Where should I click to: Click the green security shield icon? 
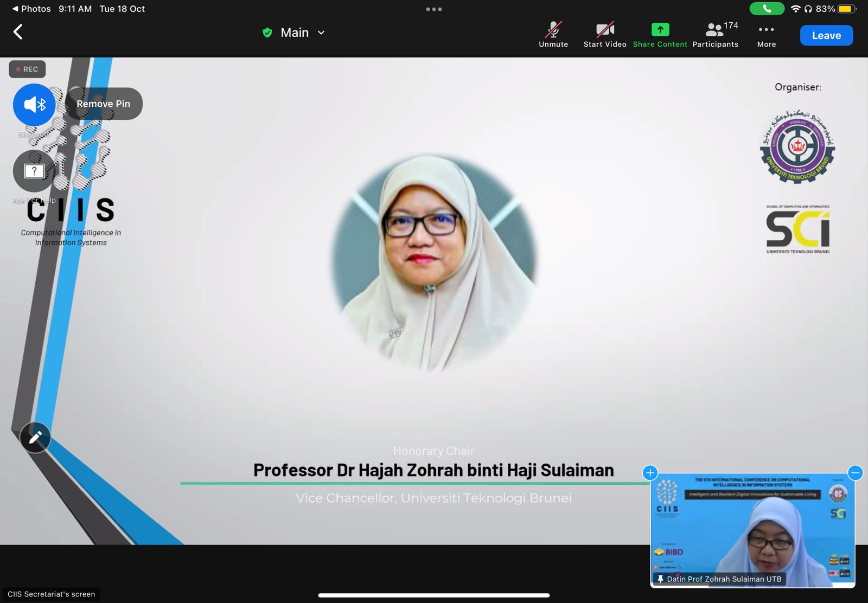click(267, 33)
